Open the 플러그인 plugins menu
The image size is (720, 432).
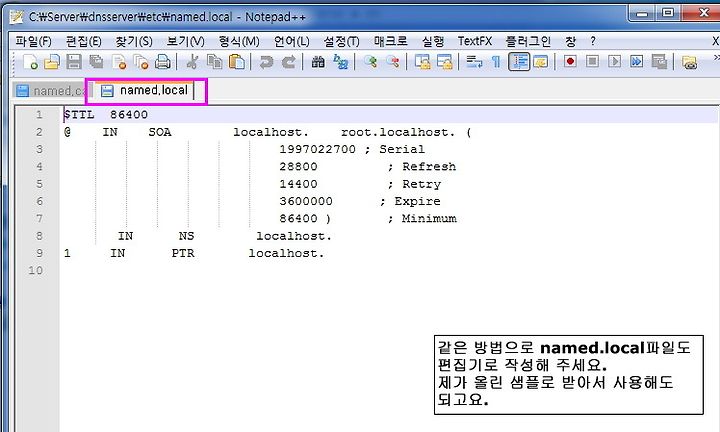pos(528,41)
